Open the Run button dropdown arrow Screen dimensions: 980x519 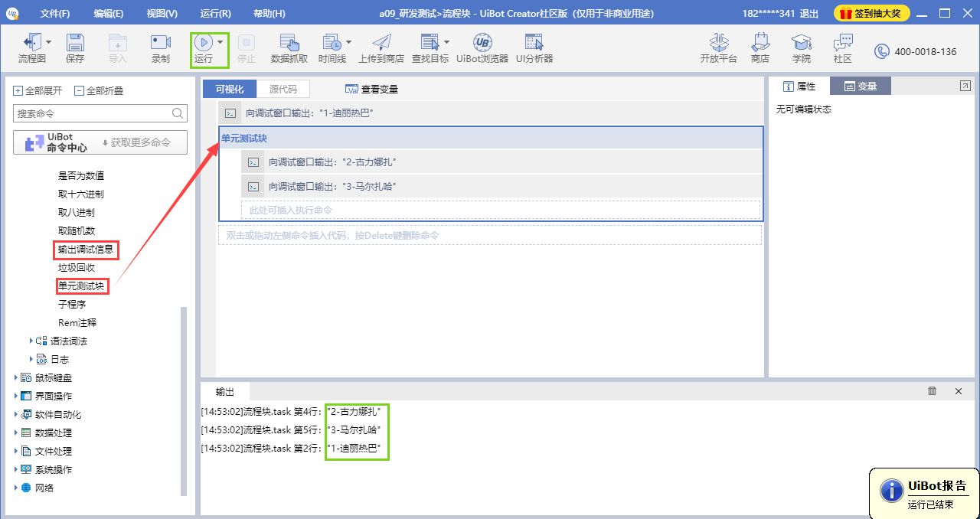tap(220, 43)
